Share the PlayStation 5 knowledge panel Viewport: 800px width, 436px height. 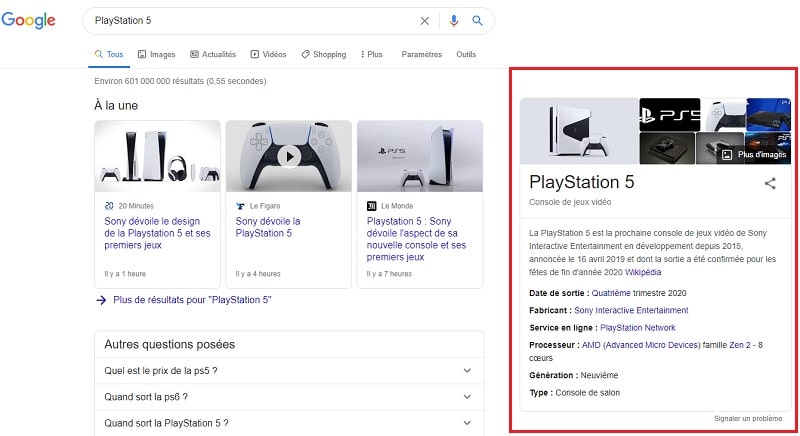(x=770, y=184)
